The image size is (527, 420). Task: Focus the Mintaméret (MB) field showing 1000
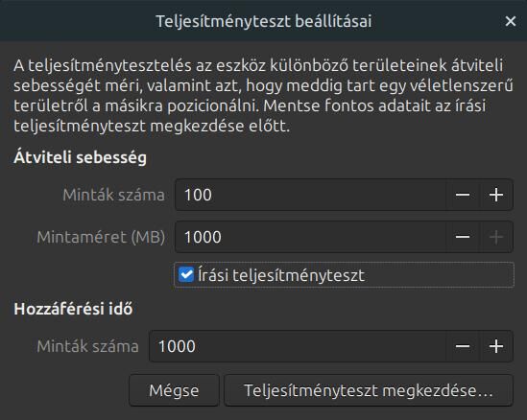pyautogui.click(x=311, y=237)
